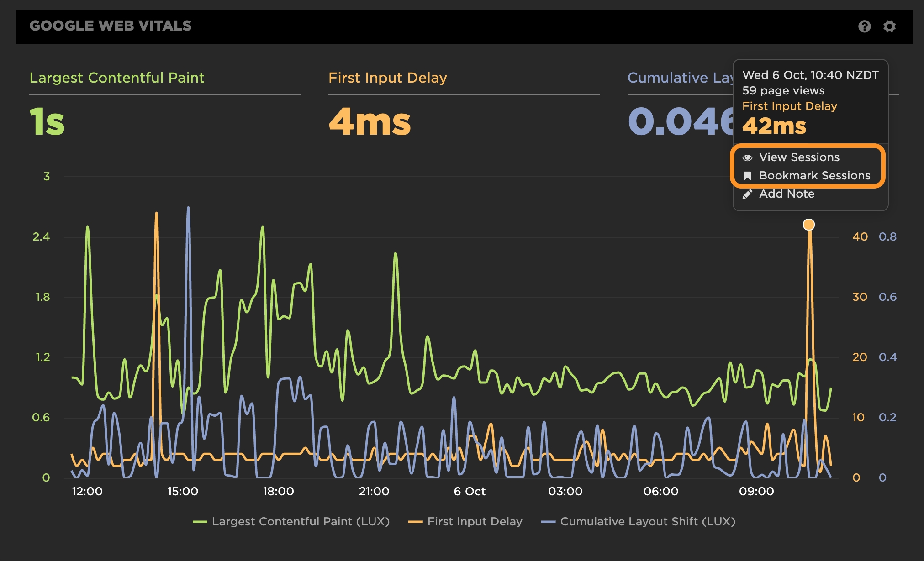
Task: Select Bookmark Sessions menu entry
Action: tap(814, 176)
